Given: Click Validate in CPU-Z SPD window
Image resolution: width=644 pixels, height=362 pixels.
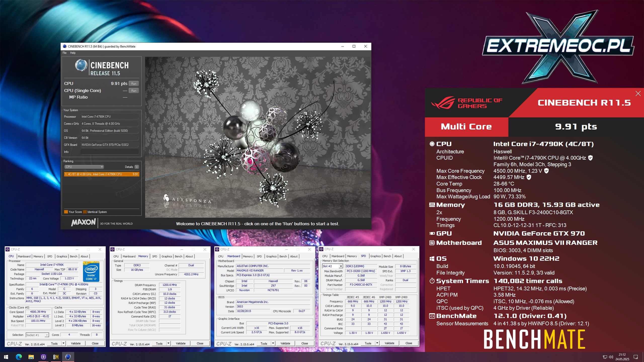Looking at the screenshot, I should click(389, 343).
